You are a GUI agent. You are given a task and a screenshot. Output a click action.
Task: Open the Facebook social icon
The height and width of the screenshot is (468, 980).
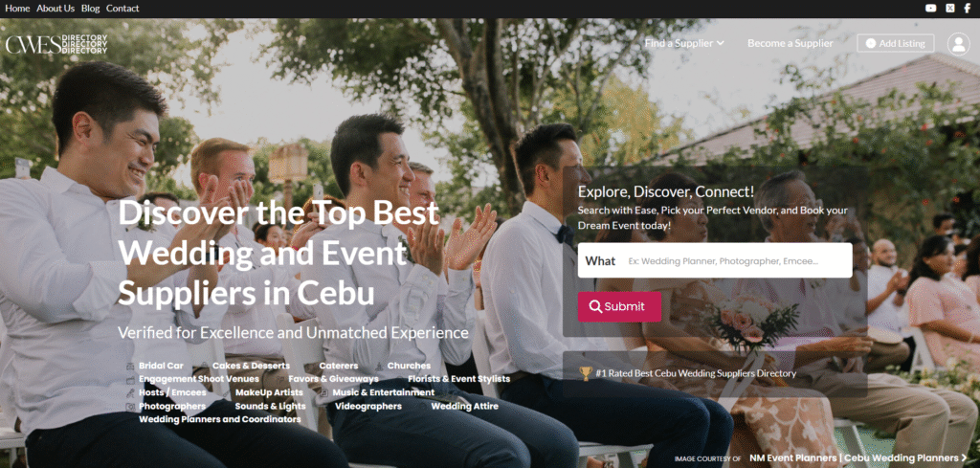coord(968,8)
